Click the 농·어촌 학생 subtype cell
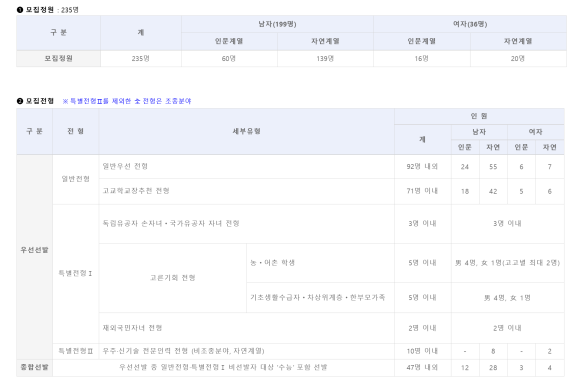580x378 pixels. 320,263
